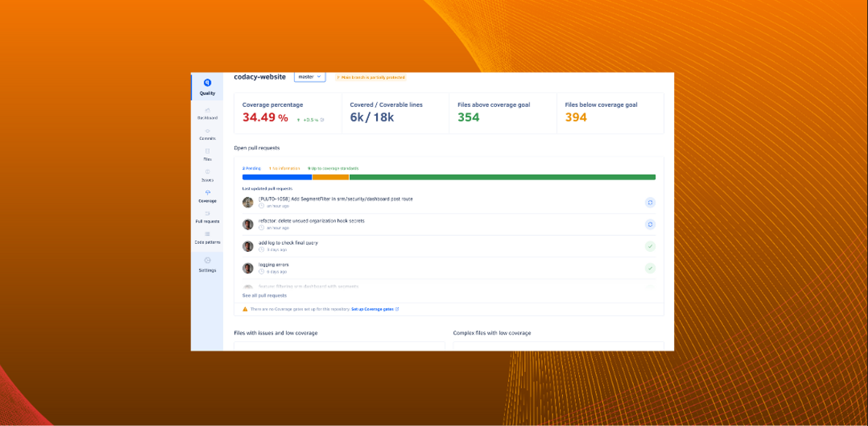The height and width of the screenshot is (426, 868).
Task: Open the logging errors pull request
Action: (274, 265)
